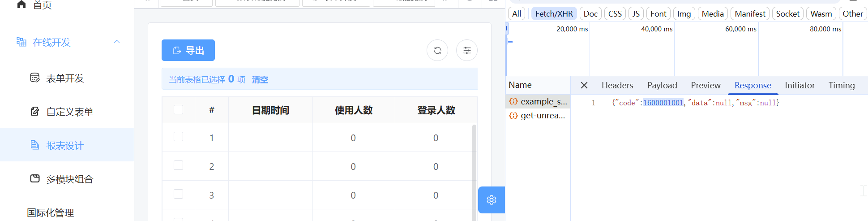Image resolution: width=868 pixels, height=221 pixels.
Task: Select the example_s... network request
Action: pyautogui.click(x=539, y=102)
